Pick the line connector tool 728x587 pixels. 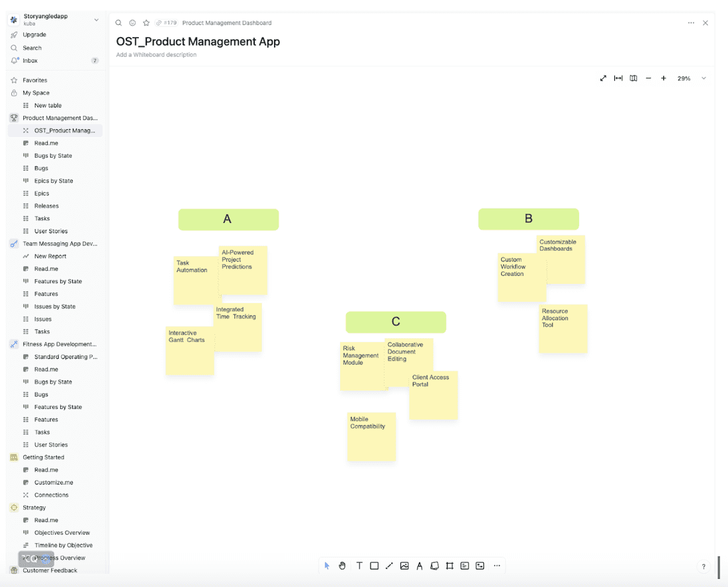coord(389,566)
